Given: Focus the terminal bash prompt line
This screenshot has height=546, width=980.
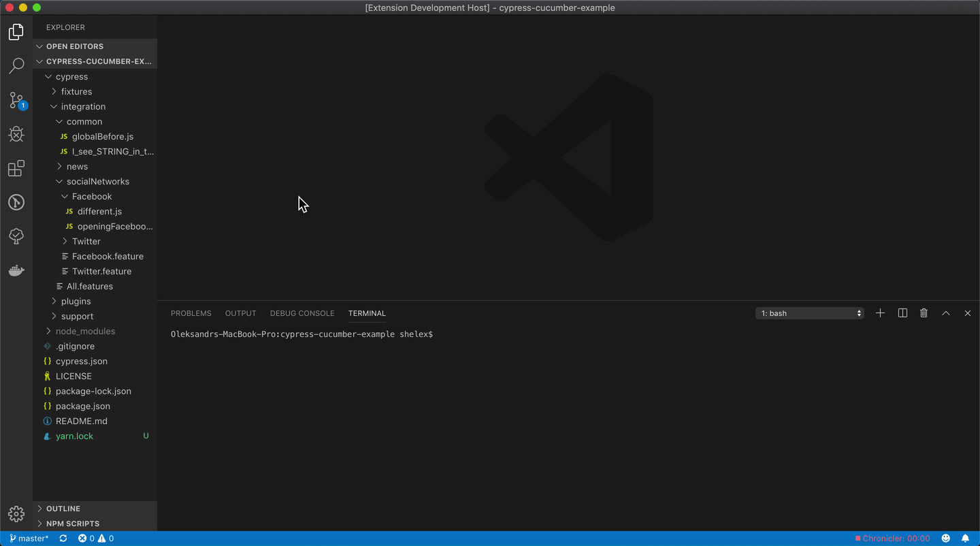Looking at the screenshot, I should pos(301,334).
